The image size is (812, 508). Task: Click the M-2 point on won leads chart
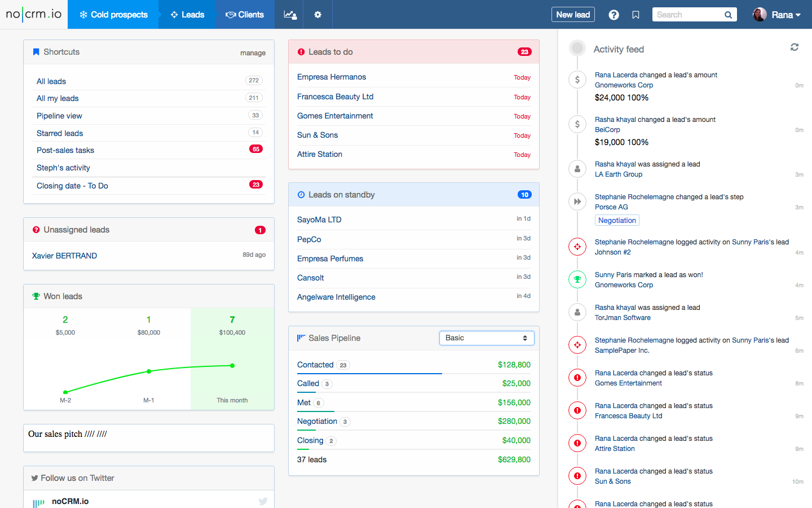click(x=65, y=392)
